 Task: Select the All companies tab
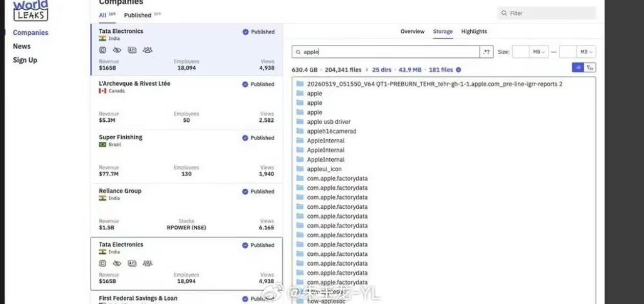107,15
